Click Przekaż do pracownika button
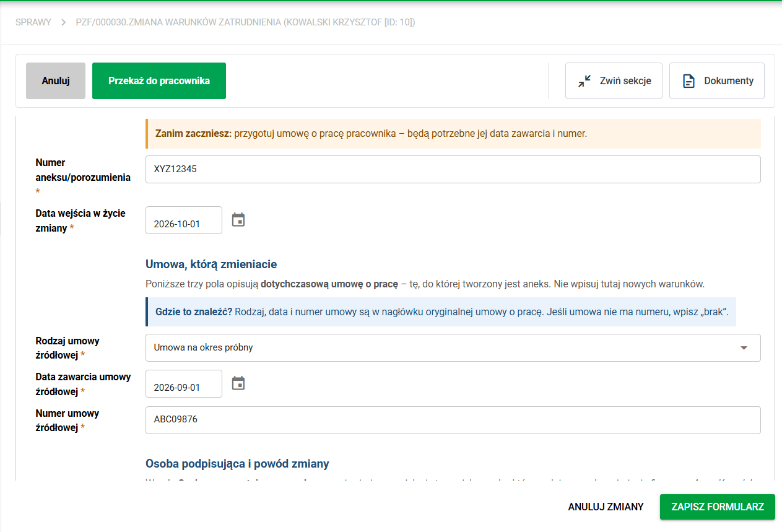 pyautogui.click(x=159, y=81)
